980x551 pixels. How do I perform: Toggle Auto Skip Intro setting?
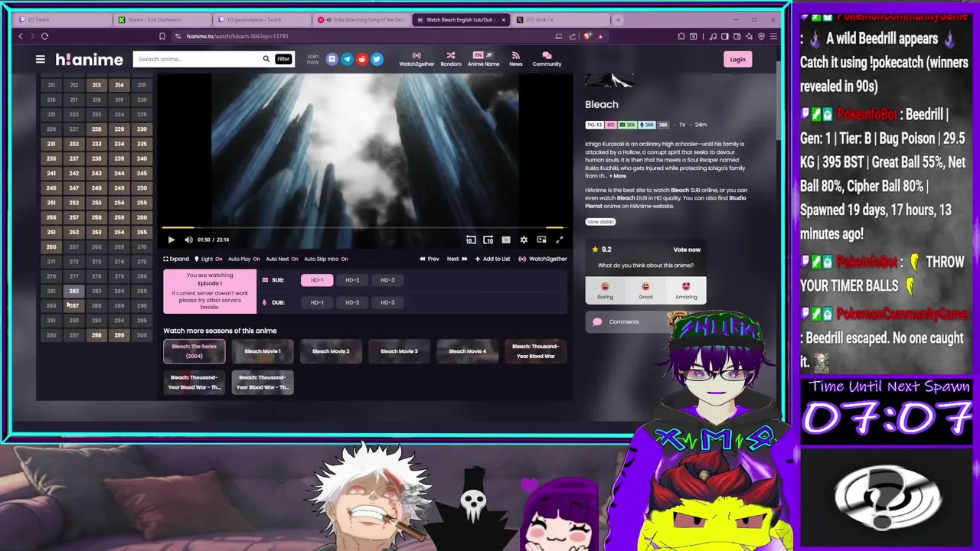(326, 259)
